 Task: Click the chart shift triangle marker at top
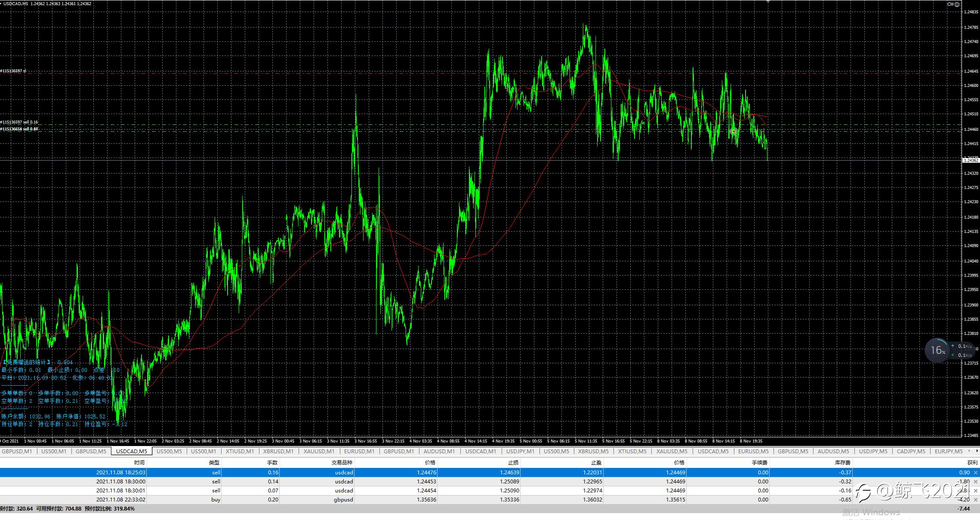tap(768, 2)
